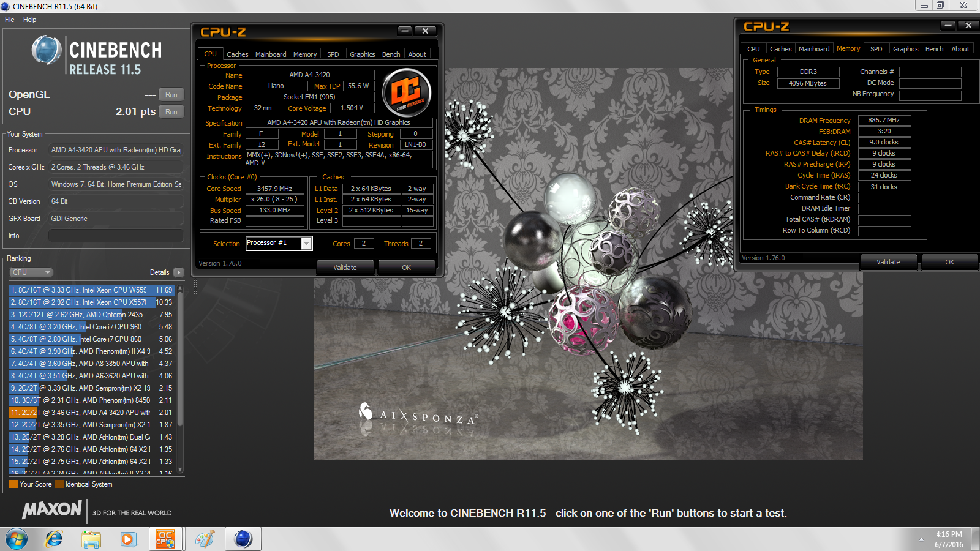The height and width of the screenshot is (551, 980).
Task: Click OK in right CPU-Z window
Action: click(x=949, y=262)
